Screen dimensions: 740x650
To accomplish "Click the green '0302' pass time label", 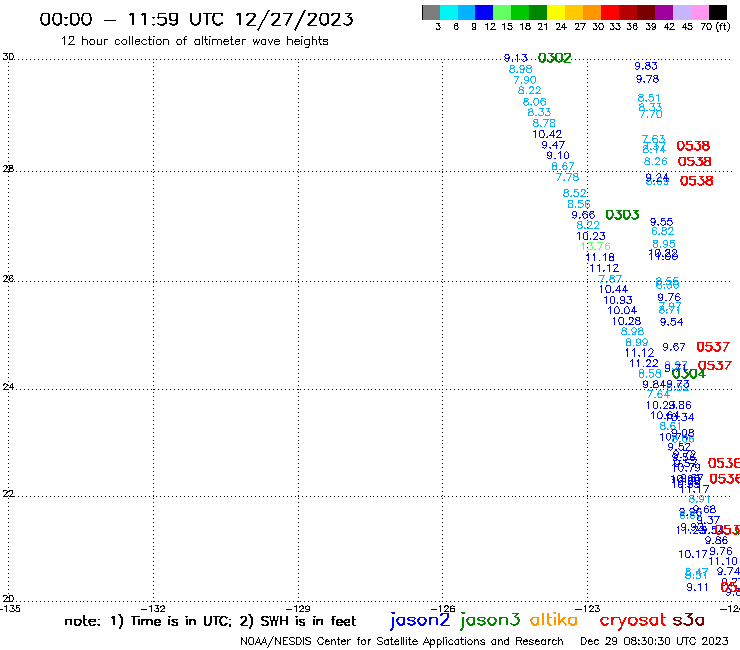I will (x=555, y=58).
